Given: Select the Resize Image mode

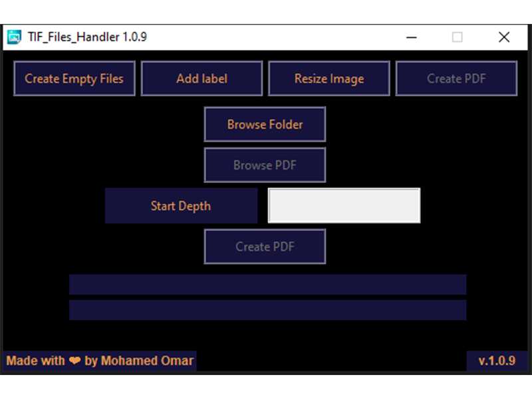Looking at the screenshot, I should pos(329,78).
